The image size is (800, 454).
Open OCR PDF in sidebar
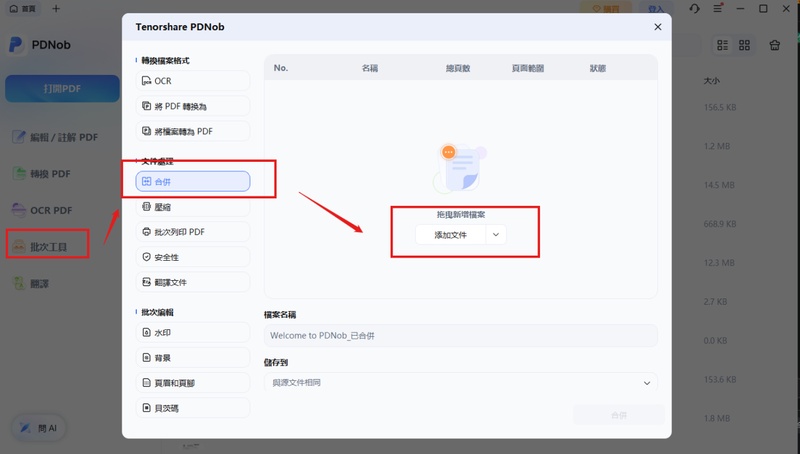coord(42,210)
